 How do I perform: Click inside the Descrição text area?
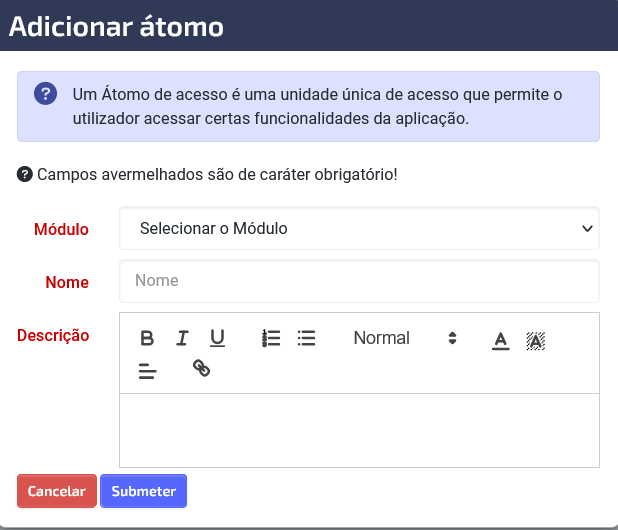359,430
